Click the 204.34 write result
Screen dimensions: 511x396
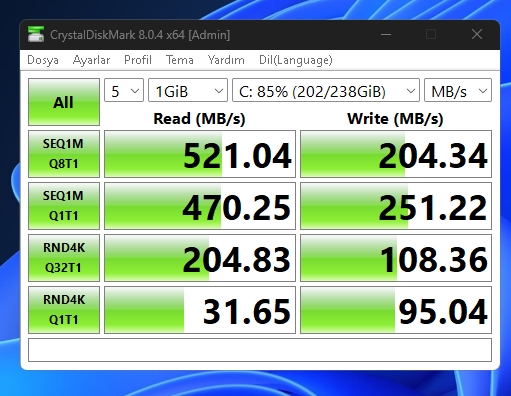point(396,154)
